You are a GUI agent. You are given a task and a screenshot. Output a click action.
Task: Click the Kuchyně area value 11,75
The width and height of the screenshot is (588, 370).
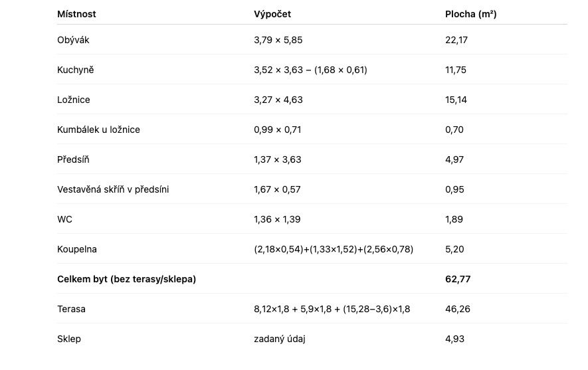tap(456, 70)
